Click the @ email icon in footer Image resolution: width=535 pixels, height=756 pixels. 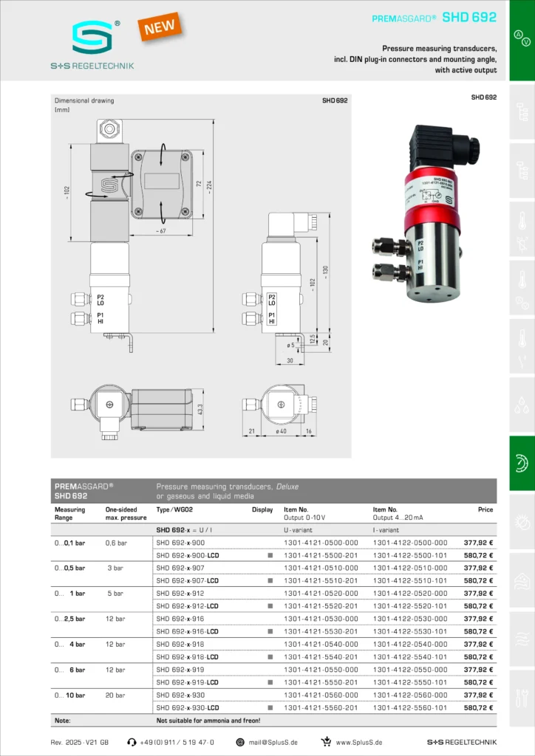click(x=239, y=742)
